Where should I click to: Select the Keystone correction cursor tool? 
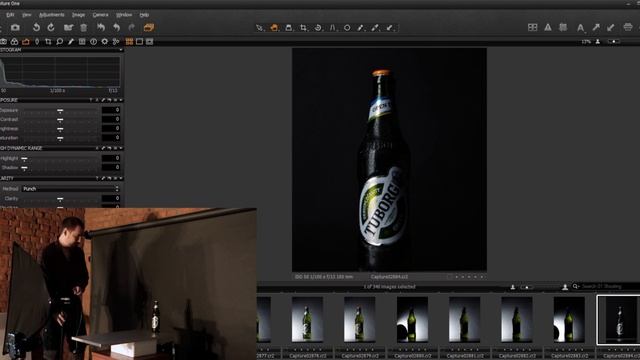click(333, 28)
